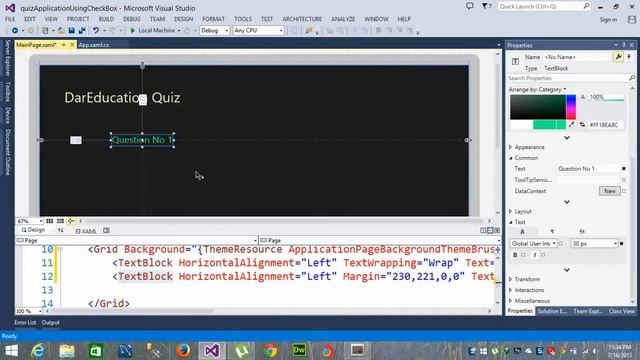Toggle snap to gridlines icon

pos(60,221)
